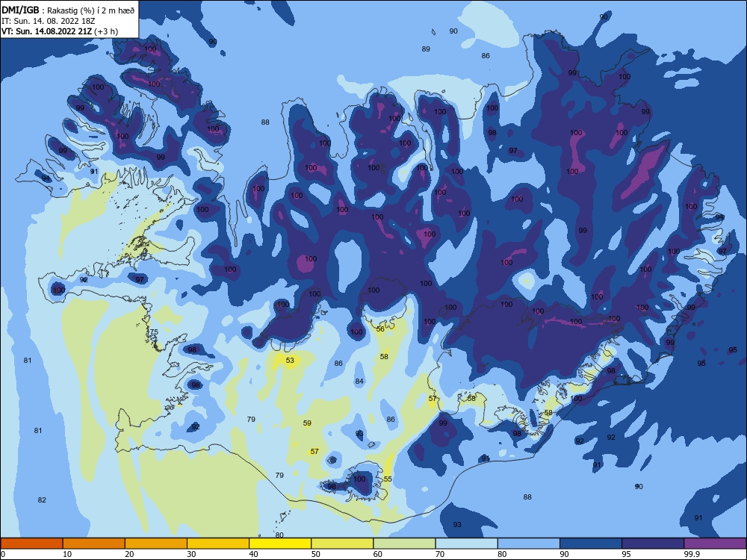
Task: Select the 30–40 amber legend segment
Action: click(218, 544)
